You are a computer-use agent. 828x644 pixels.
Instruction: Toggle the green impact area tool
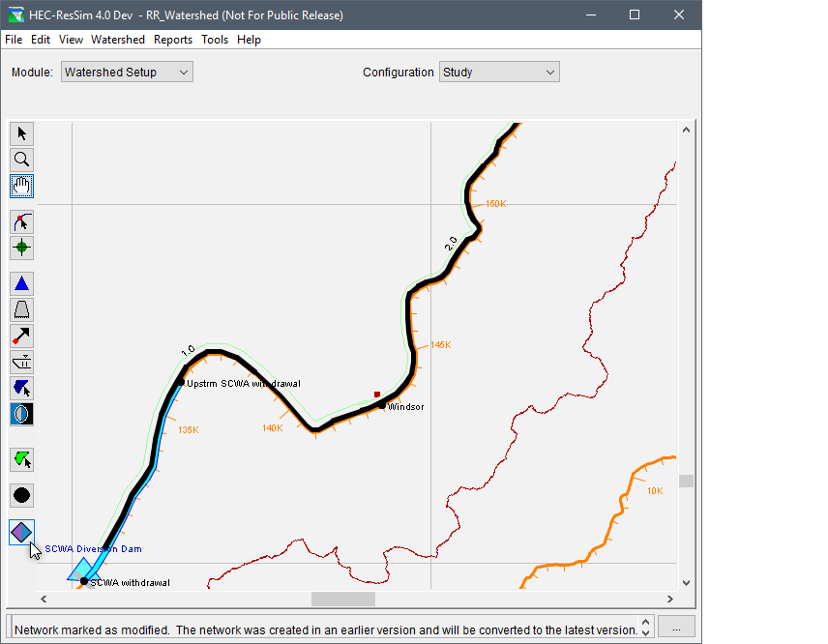click(21, 459)
